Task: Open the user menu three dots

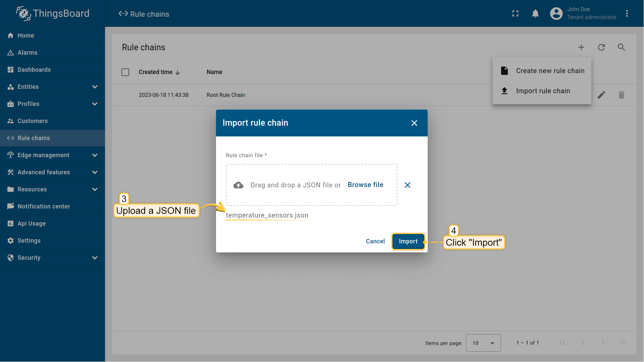Action: point(627,13)
